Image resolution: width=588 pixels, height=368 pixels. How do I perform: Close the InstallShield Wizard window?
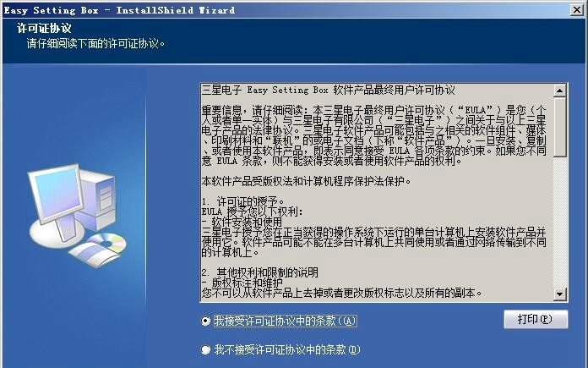click(577, 10)
